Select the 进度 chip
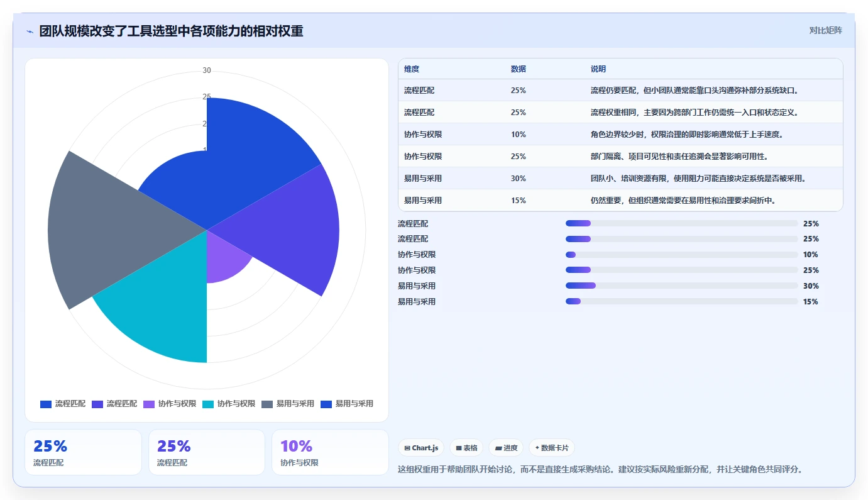The height and width of the screenshot is (500, 868). tap(506, 448)
